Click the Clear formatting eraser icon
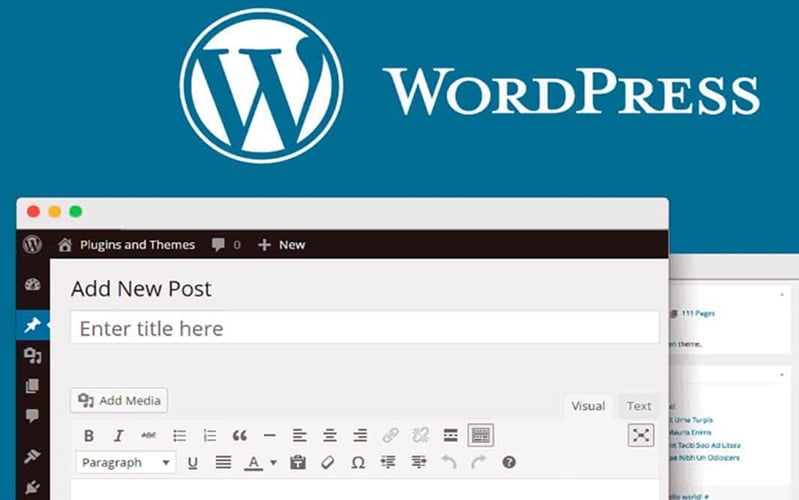The image size is (799, 500). [328, 462]
